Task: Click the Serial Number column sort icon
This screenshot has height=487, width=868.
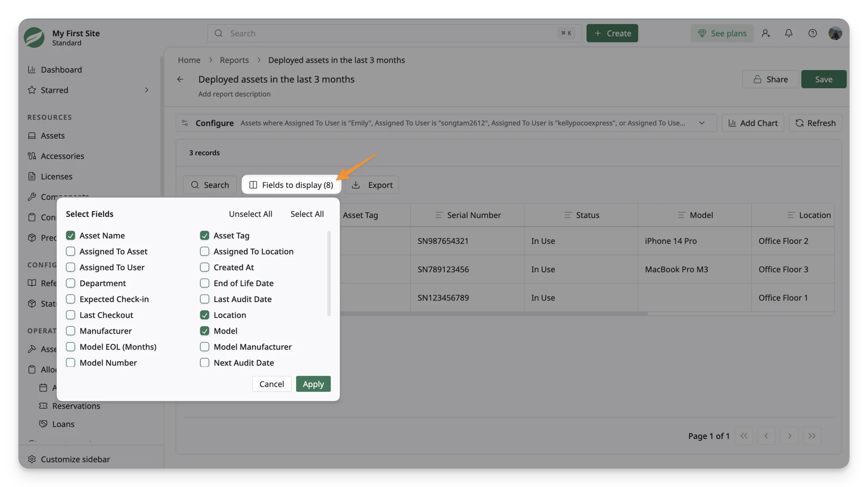Action: point(439,215)
